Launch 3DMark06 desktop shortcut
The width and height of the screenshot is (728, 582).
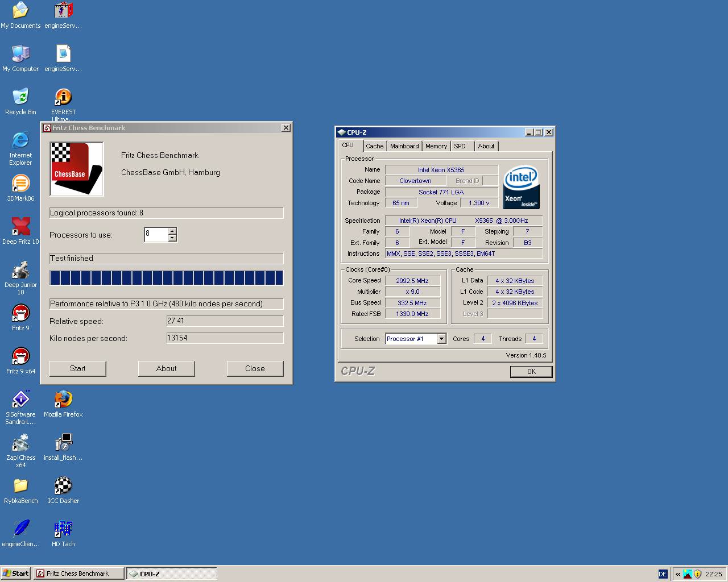[20, 188]
